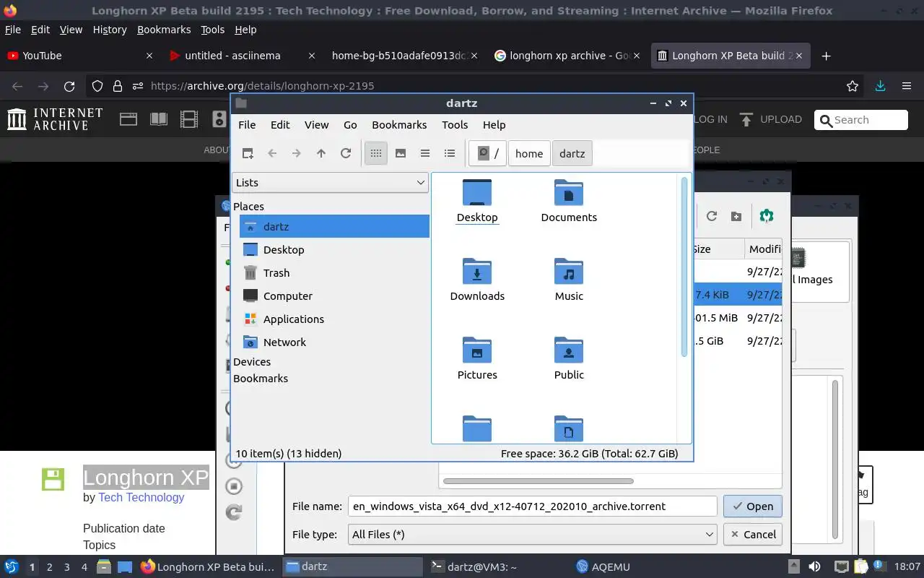The height and width of the screenshot is (578, 924).
Task: Open the Lists side pane dropdown
Action: pyautogui.click(x=331, y=183)
